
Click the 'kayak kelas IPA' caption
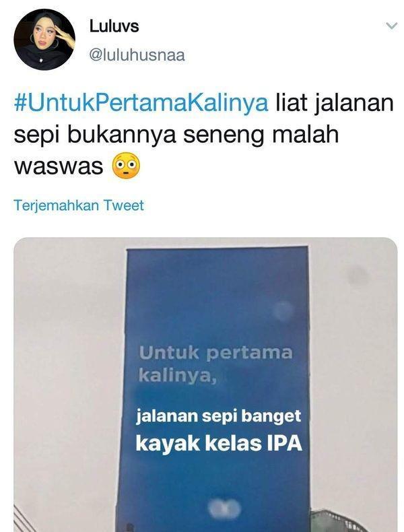pos(219,443)
